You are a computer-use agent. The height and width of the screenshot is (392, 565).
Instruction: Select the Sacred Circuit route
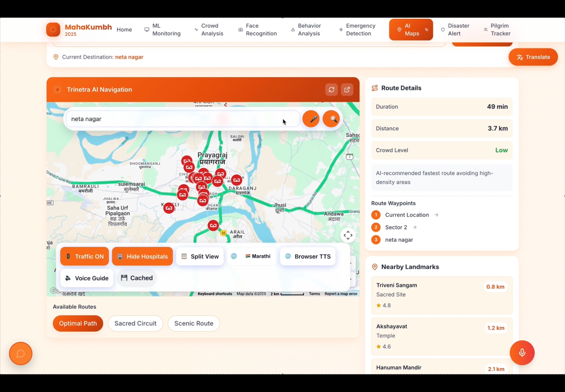tap(135, 323)
